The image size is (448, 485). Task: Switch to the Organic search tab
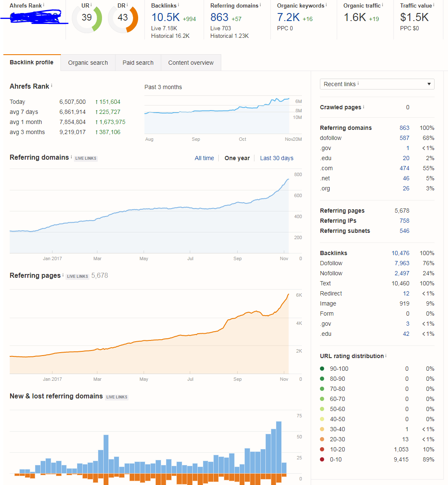pos(88,63)
